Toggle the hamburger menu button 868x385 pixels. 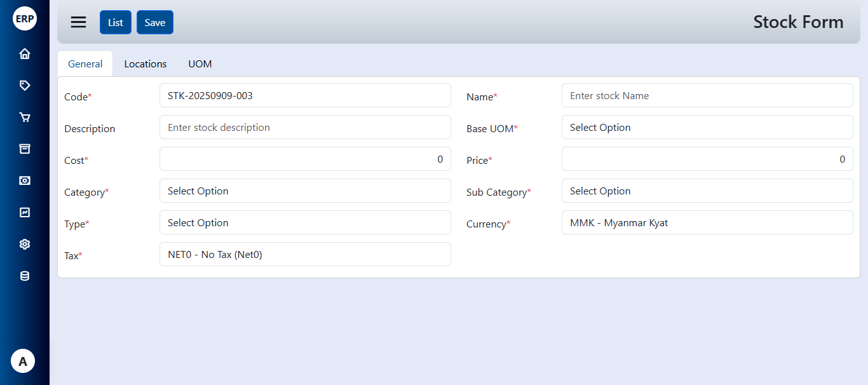point(78,22)
